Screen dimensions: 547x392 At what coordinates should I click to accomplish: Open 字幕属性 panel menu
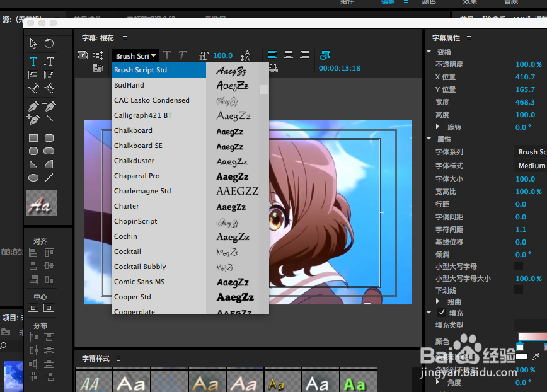point(468,38)
